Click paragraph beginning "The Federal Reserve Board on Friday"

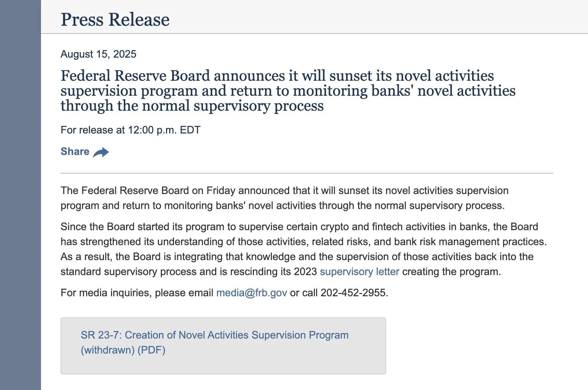(285, 198)
